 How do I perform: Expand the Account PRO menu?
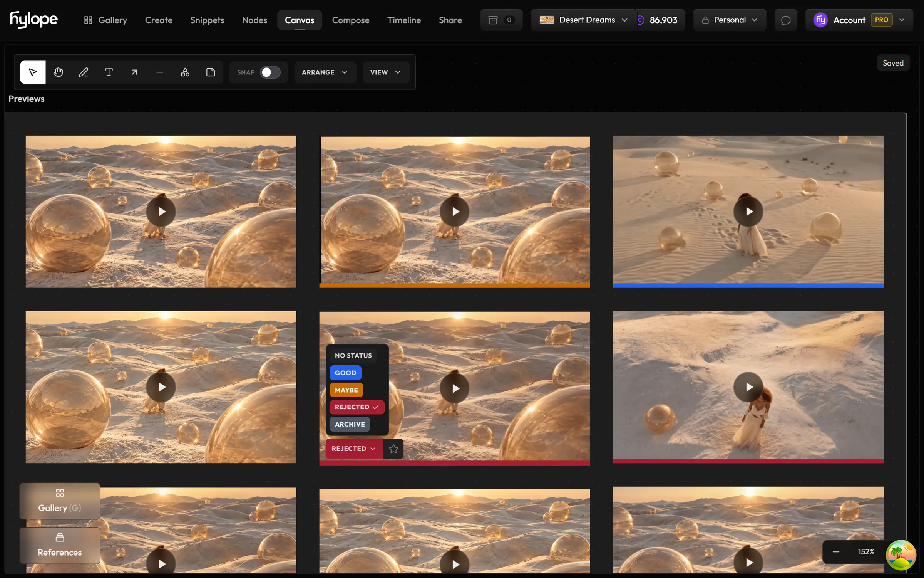point(859,20)
